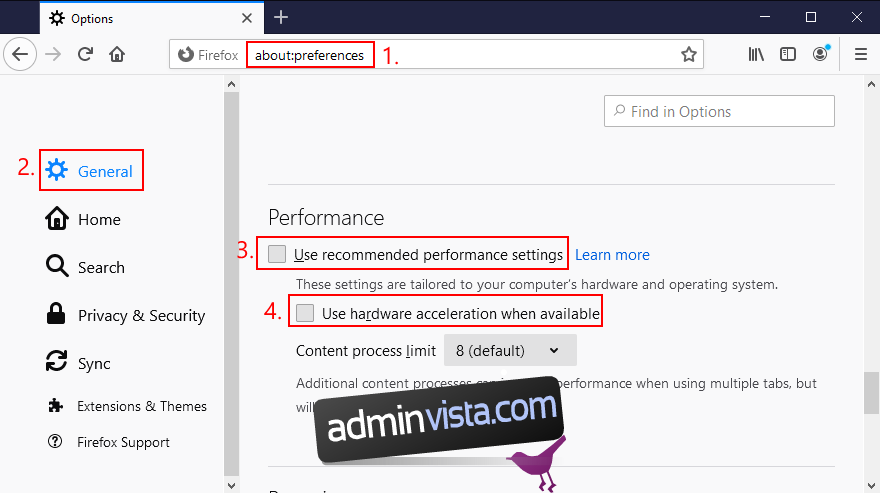The height and width of the screenshot is (493, 880).
Task: Maximize the Firefox window
Action: pyautogui.click(x=810, y=17)
